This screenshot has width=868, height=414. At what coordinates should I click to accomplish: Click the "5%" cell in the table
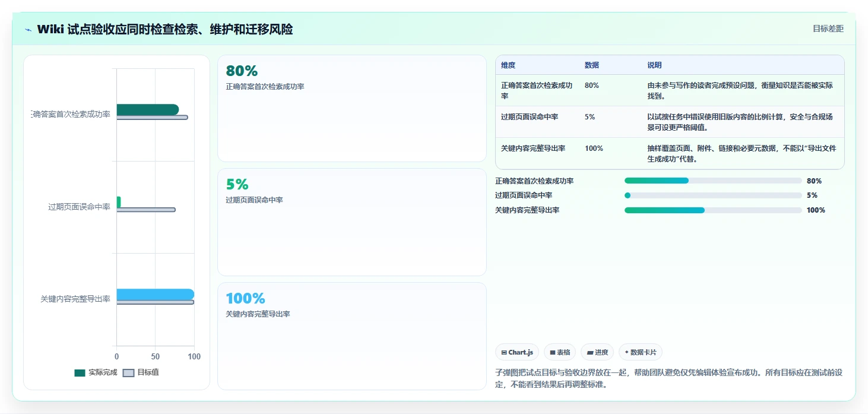(x=590, y=117)
